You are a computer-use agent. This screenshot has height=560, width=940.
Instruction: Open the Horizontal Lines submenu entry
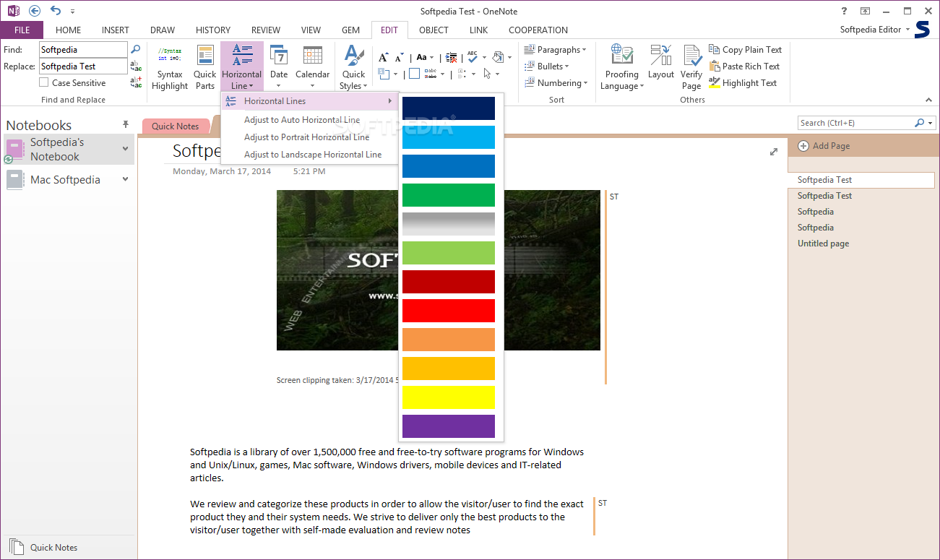pyautogui.click(x=309, y=101)
